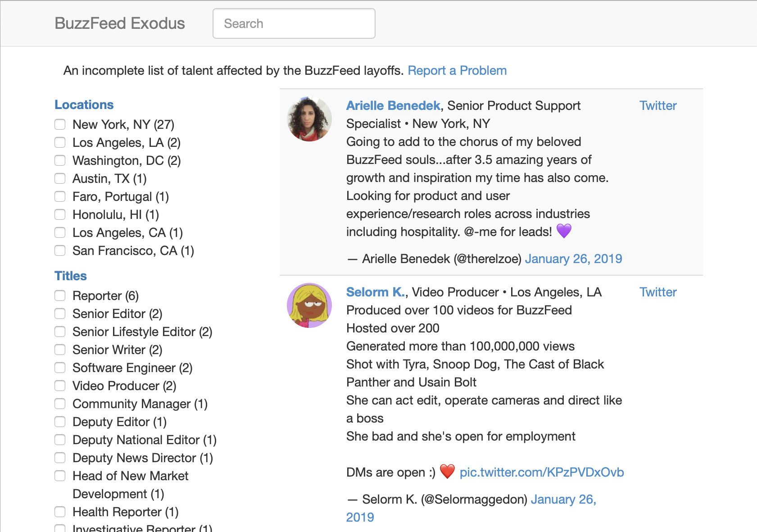Tick the Senior Lifestyle Editor checkbox
This screenshot has height=532, width=757.
click(x=60, y=332)
